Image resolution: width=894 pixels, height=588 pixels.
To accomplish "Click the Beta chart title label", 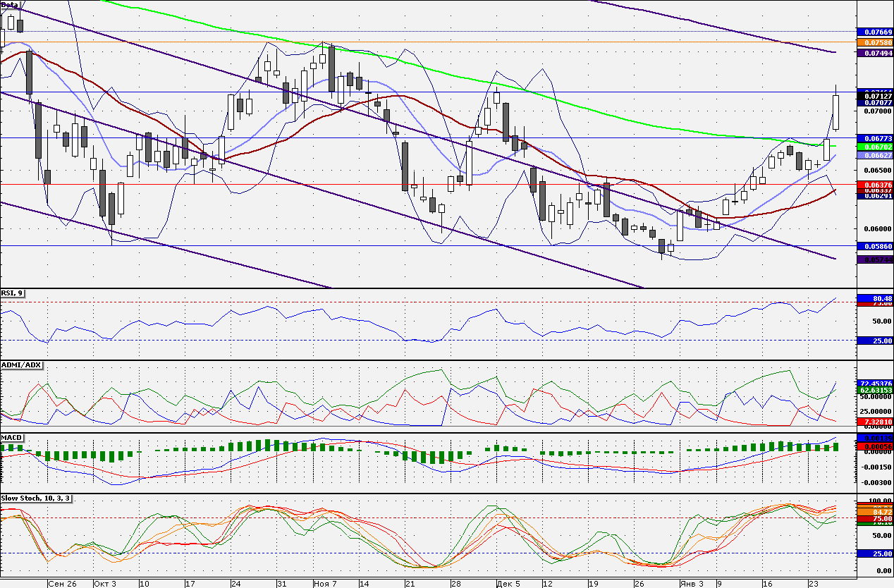I will (x=10, y=5).
